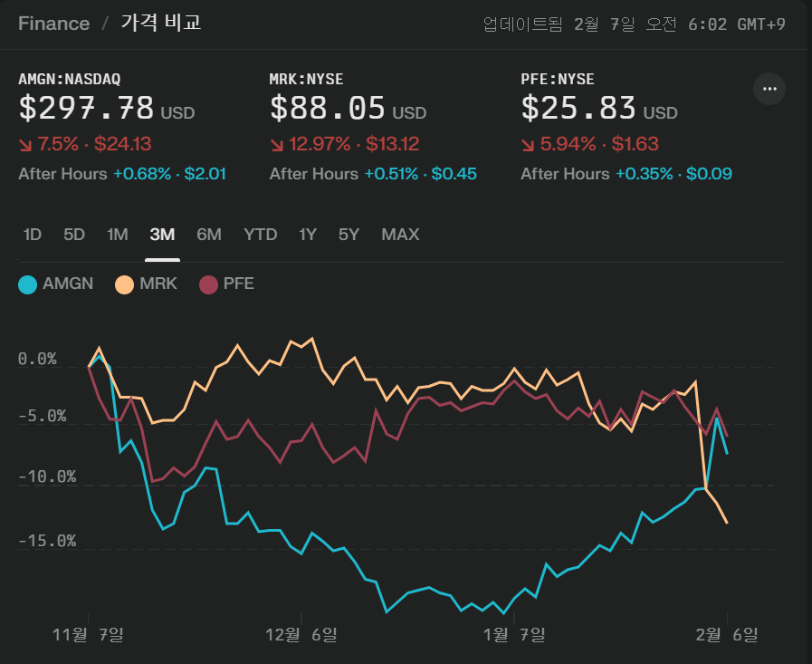Viewport: 812px width, 664px height.
Task: Click AMGN's 7.5% · $24.13 decline figure
Action: coord(94,144)
